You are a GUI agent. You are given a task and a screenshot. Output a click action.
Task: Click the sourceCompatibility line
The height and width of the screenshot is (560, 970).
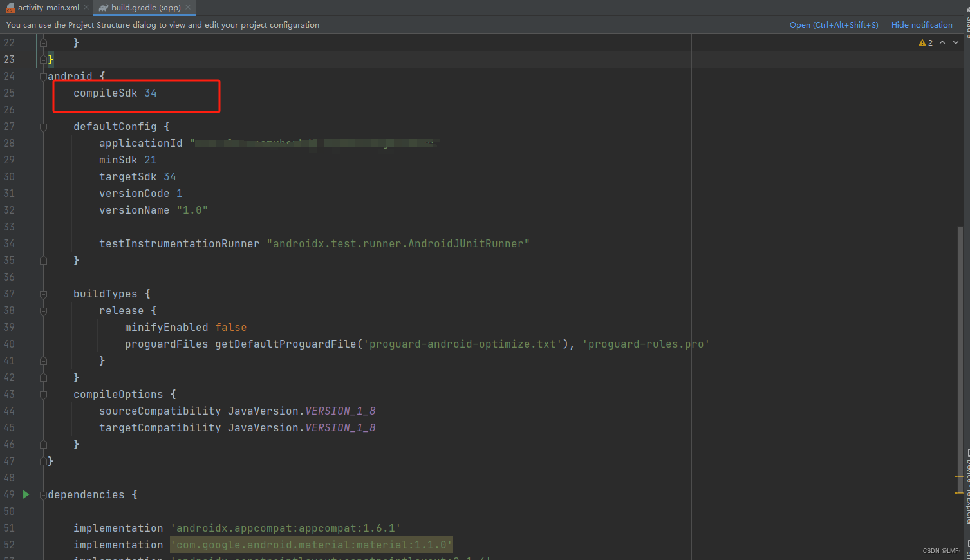click(238, 411)
